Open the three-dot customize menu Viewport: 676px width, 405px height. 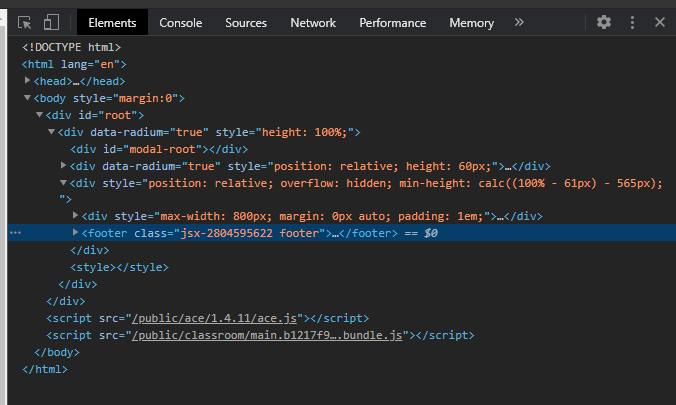click(x=632, y=22)
